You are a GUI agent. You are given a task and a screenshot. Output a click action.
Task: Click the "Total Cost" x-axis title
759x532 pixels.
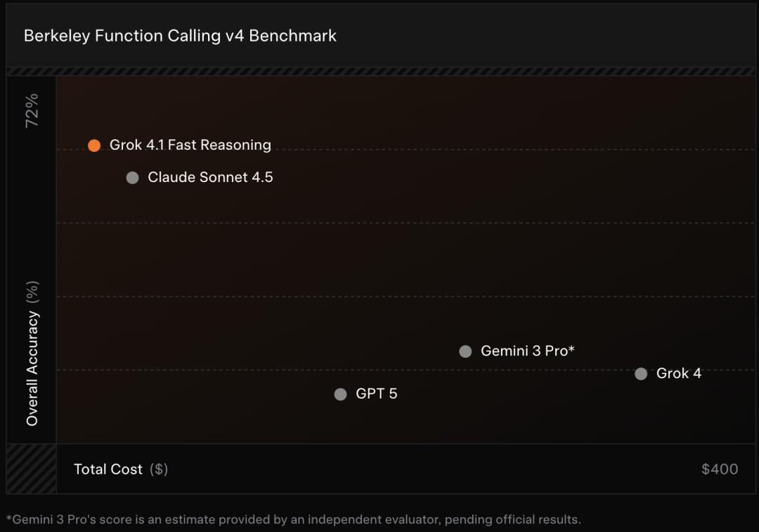click(x=108, y=469)
